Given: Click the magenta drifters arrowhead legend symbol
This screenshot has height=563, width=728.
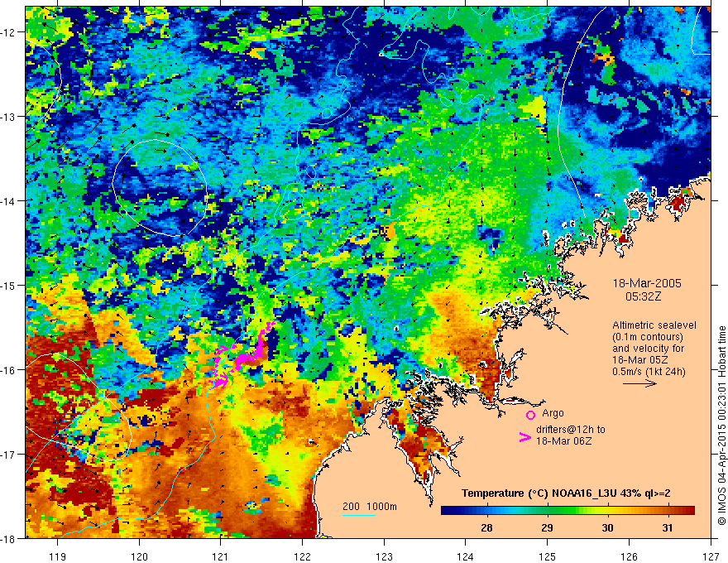Looking at the screenshot, I should 525,436.
